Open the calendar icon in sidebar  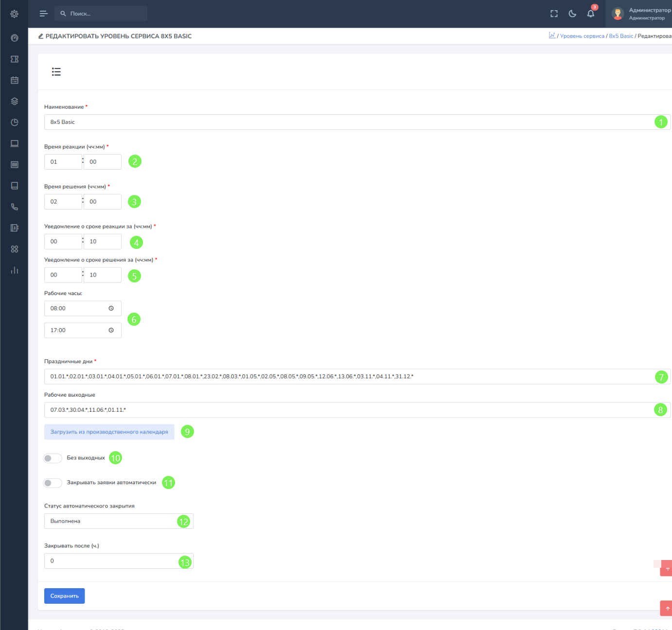tap(15, 80)
